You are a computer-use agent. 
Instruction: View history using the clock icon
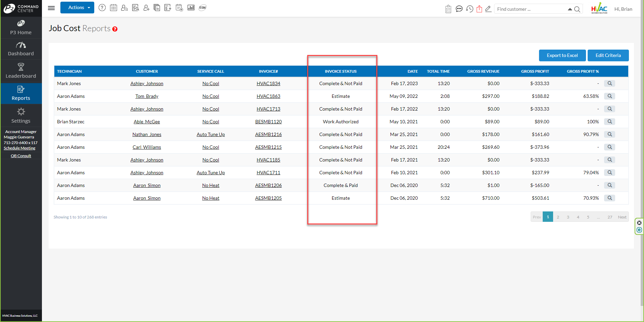pyautogui.click(x=470, y=9)
